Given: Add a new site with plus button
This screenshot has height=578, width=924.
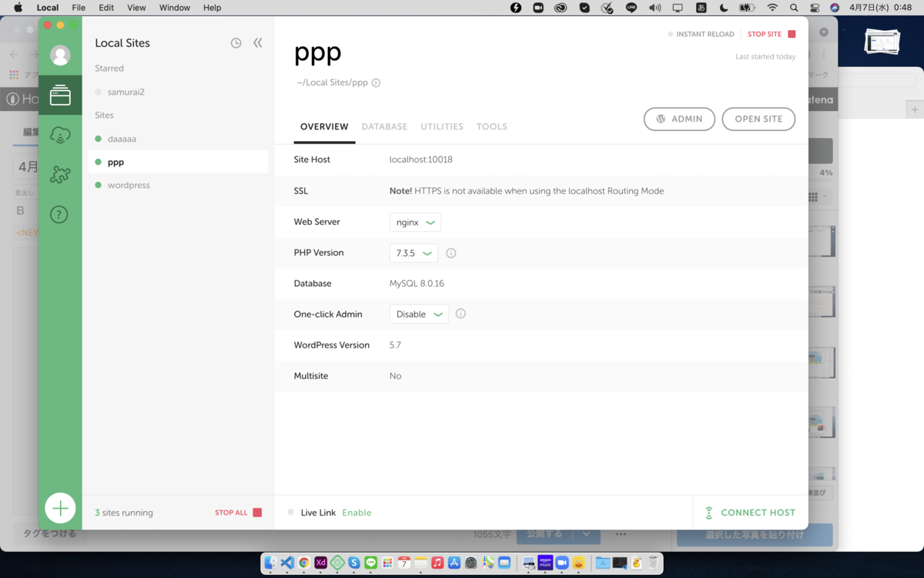Looking at the screenshot, I should pyautogui.click(x=60, y=509).
